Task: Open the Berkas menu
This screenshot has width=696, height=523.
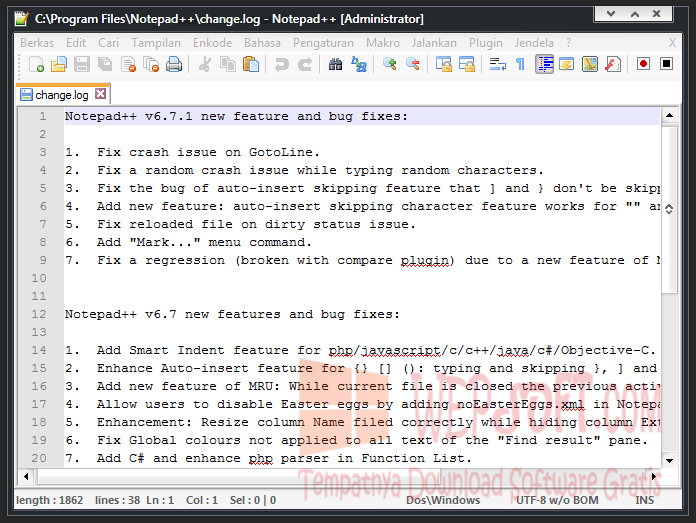Action: (x=37, y=43)
